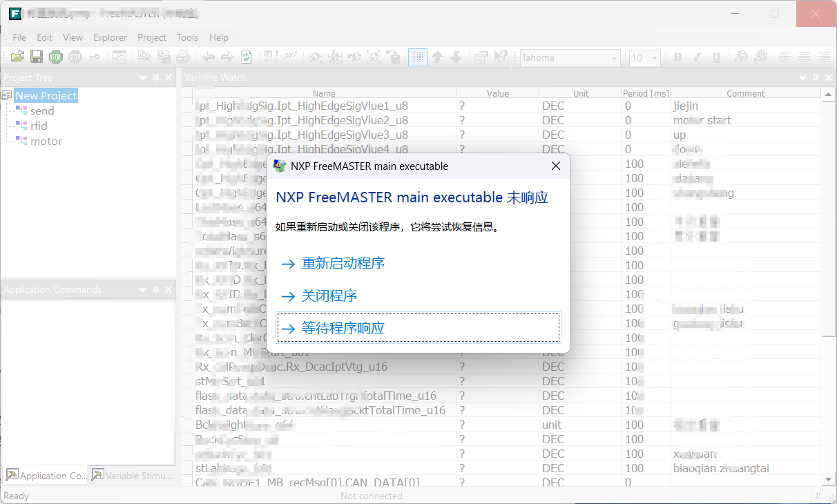
Task: Open the Application Commands panel options arrow
Action: click(x=143, y=290)
